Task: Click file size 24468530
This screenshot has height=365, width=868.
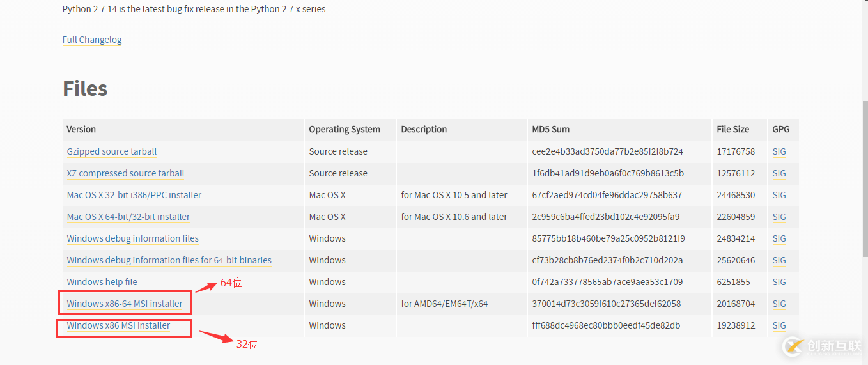Action: [x=736, y=195]
